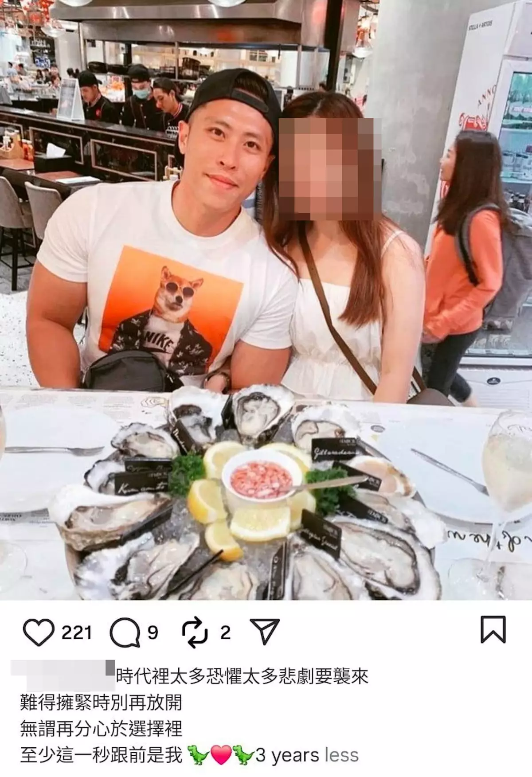Open the 9 comments count
Viewport: 532px width, 777px height.
pyautogui.click(x=153, y=633)
